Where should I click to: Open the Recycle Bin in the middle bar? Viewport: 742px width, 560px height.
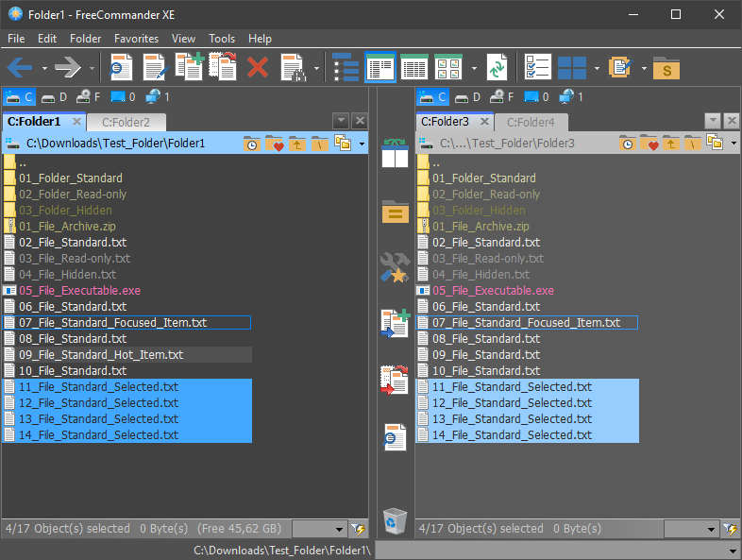click(395, 521)
